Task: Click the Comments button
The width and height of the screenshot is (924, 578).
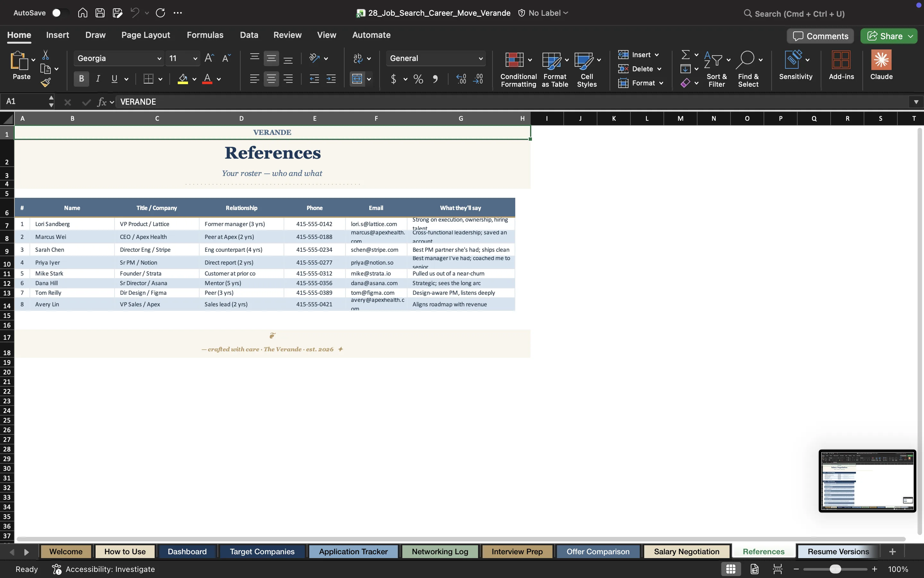Action: tap(820, 36)
